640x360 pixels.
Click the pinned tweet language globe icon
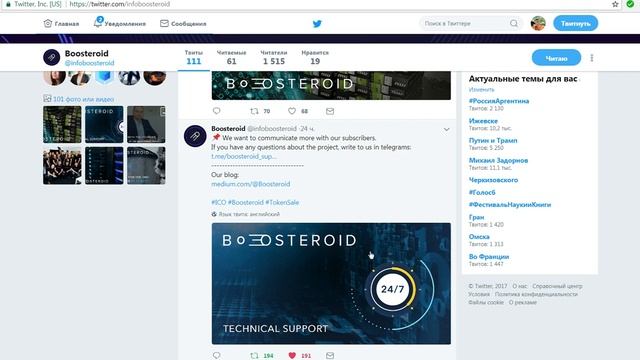pyautogui.click(x=214, y=214)
